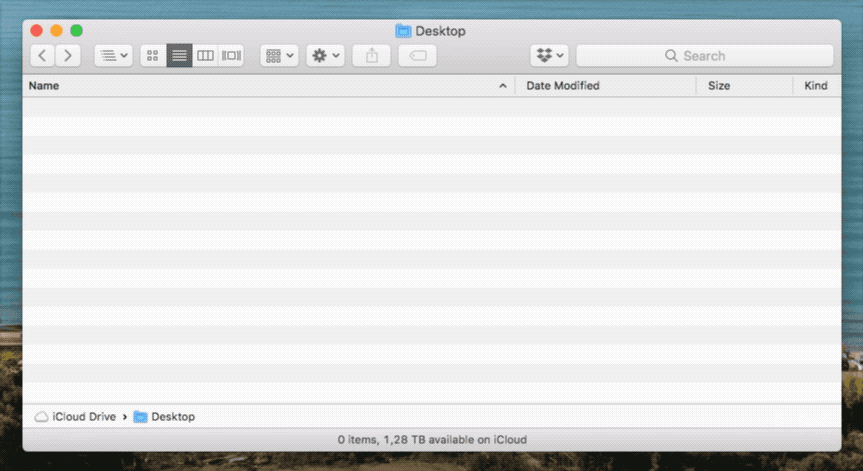Open the Dropbox toolbar menu
The width and height of the screenshot is (863, 471).
tap(549, 56)
